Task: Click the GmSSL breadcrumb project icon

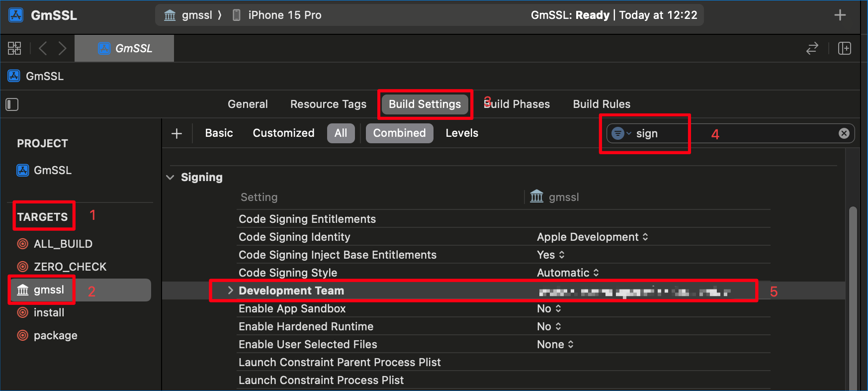Action: click(x=14, y=76)
